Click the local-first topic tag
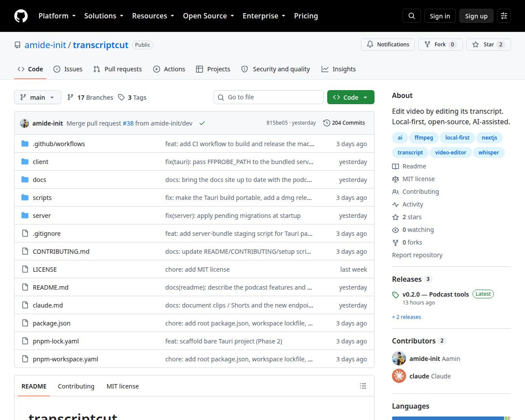525x420 pixels. tap(457, 137)
